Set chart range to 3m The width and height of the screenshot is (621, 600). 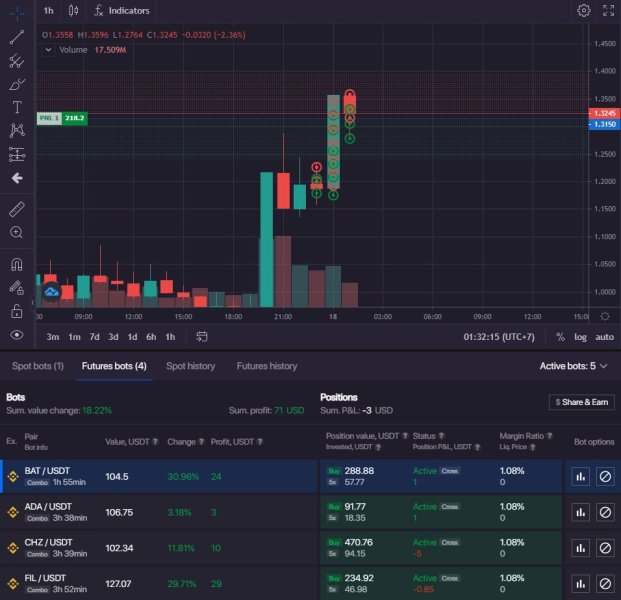point(53,337)
